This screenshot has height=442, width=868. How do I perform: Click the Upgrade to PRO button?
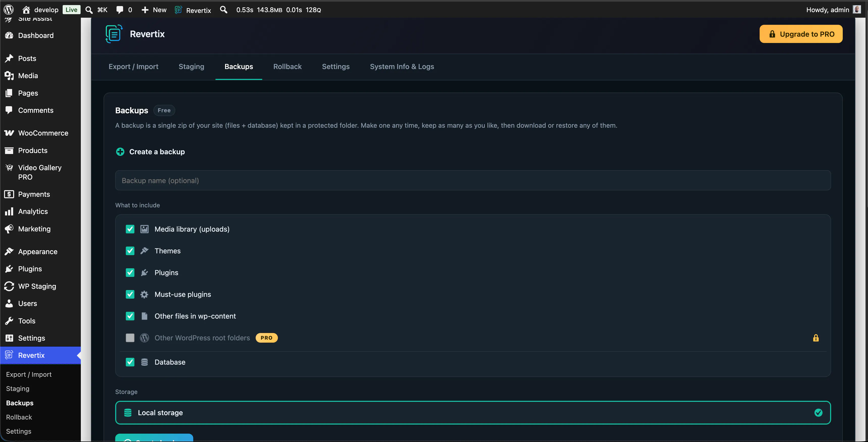801,34
